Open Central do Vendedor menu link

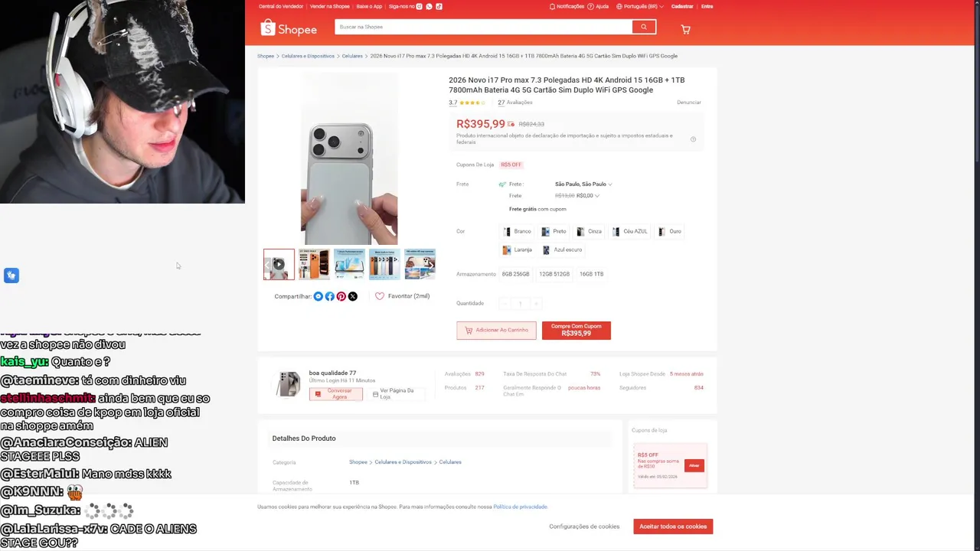pos(281,6)
